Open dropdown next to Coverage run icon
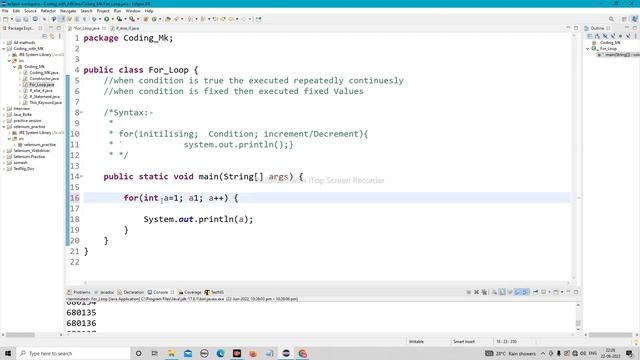640x360 pixels. pos(125,19)
